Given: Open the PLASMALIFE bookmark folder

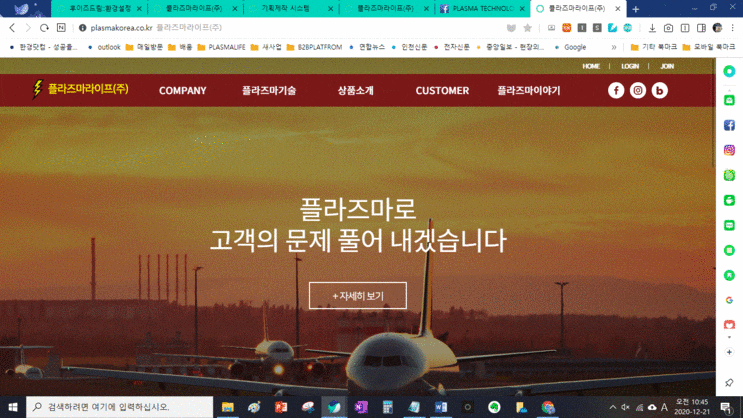Looking at the screenshot, I should [221, 47].
